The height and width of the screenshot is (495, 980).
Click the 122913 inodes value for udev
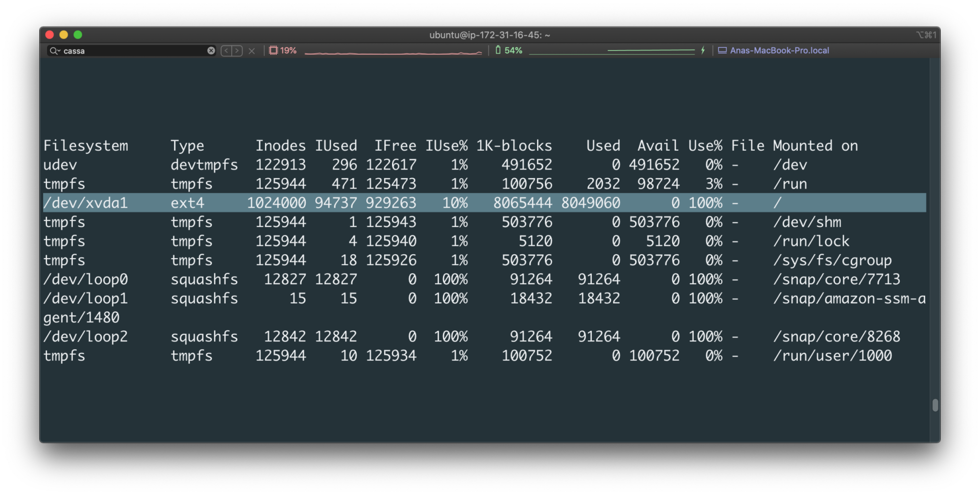coord(281,165)
